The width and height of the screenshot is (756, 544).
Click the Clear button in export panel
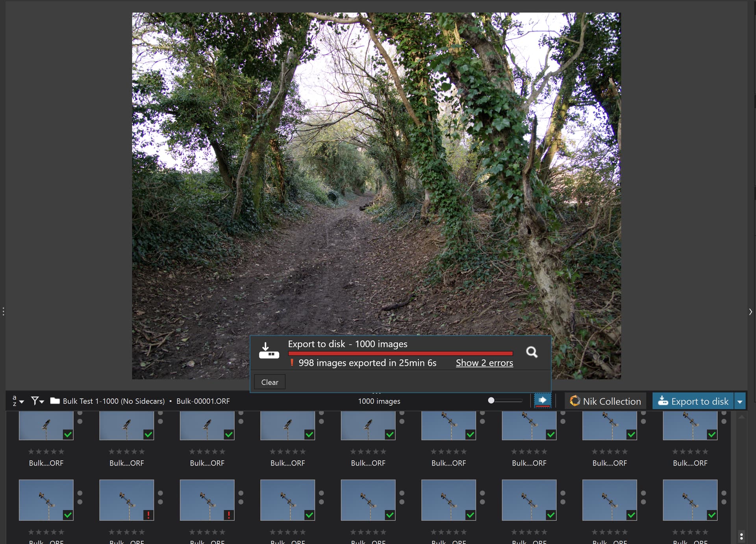pyautogui.click(x=269, y=382)
